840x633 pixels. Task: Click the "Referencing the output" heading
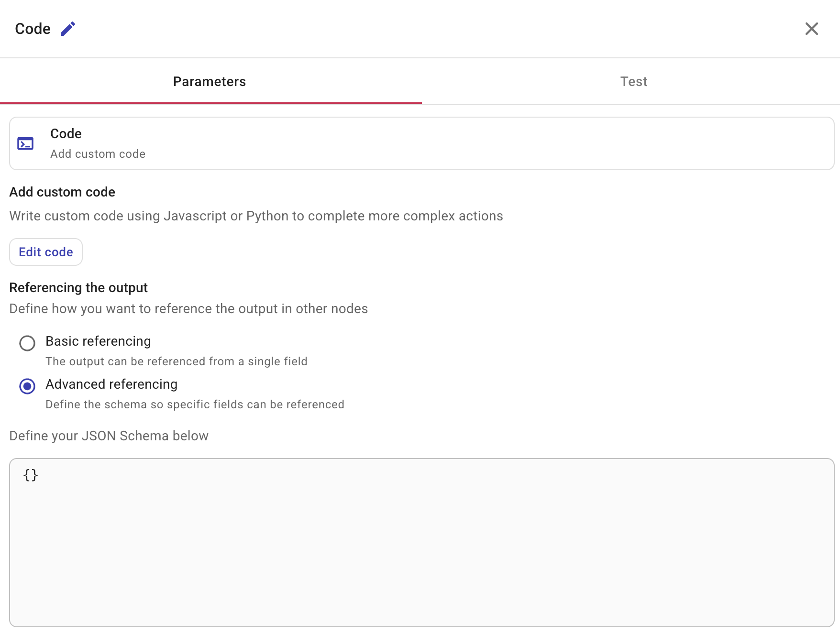[x=78, y=288]
